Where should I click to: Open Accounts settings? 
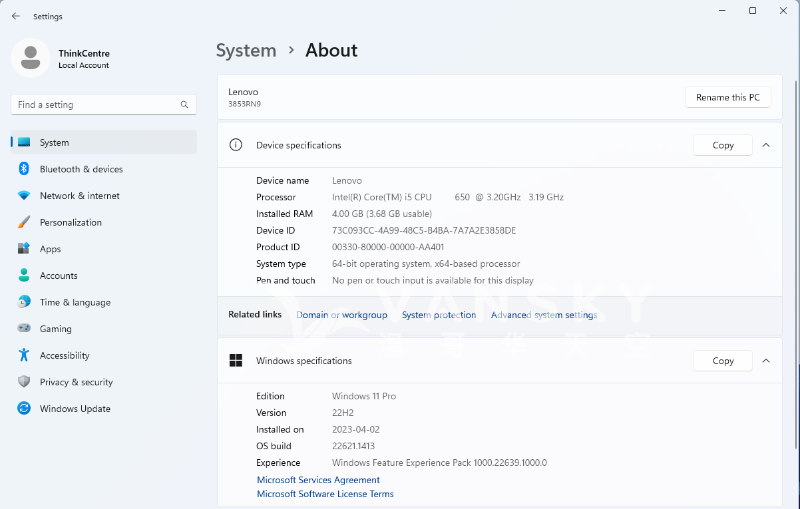coord(104,275)
